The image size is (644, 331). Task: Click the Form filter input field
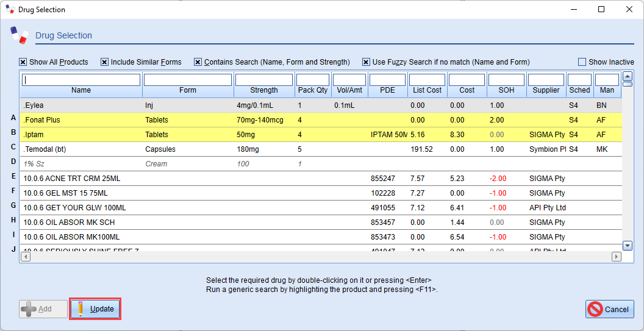tap(188, 80)
